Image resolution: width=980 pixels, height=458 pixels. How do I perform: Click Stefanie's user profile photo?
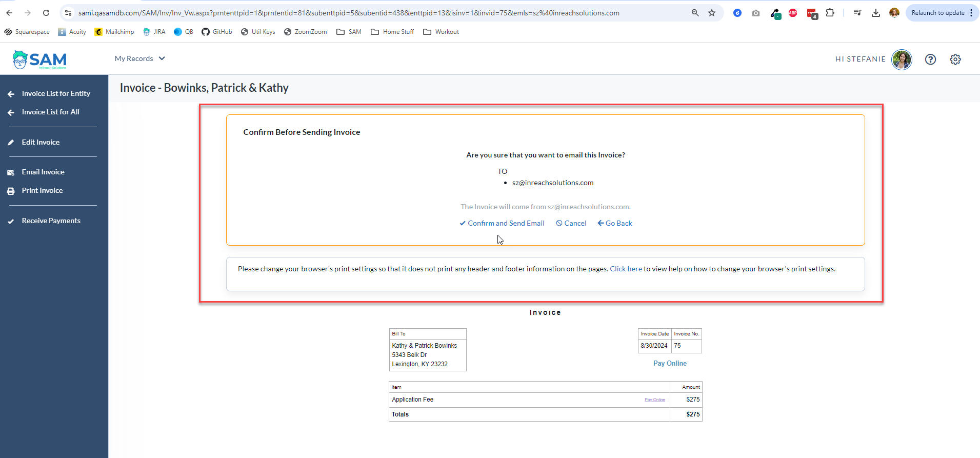[x=902, y=59]
